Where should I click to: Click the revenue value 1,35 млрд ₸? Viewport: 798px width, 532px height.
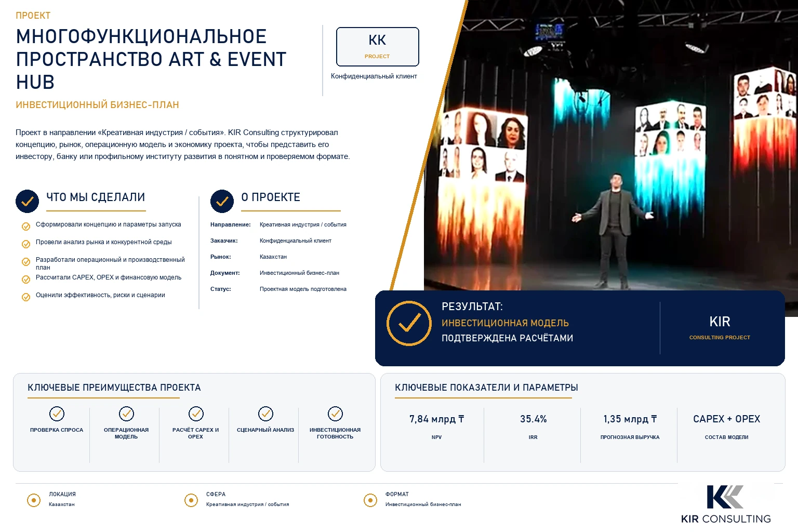[630, 419]
